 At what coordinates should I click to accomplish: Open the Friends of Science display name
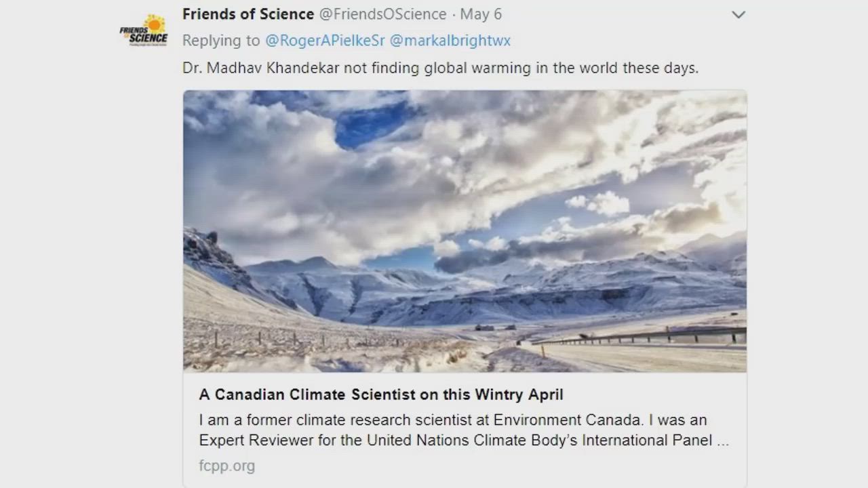248,14
